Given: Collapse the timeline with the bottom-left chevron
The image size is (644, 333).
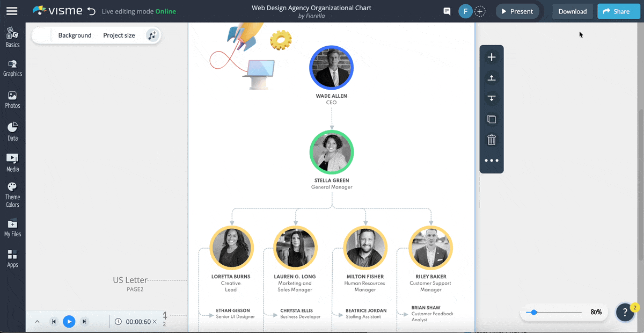Looking at the screenshot, I should (x=37, y=321).
